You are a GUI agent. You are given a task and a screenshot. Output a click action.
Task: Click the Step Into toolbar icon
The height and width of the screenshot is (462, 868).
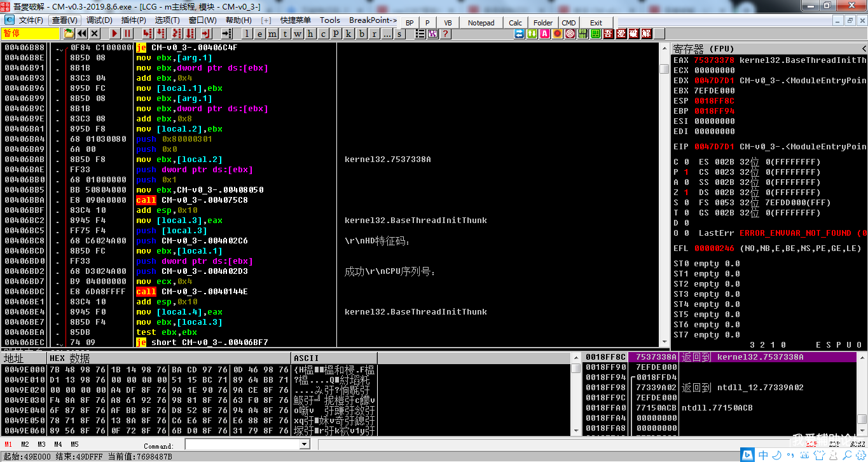[x=148, y=34]
